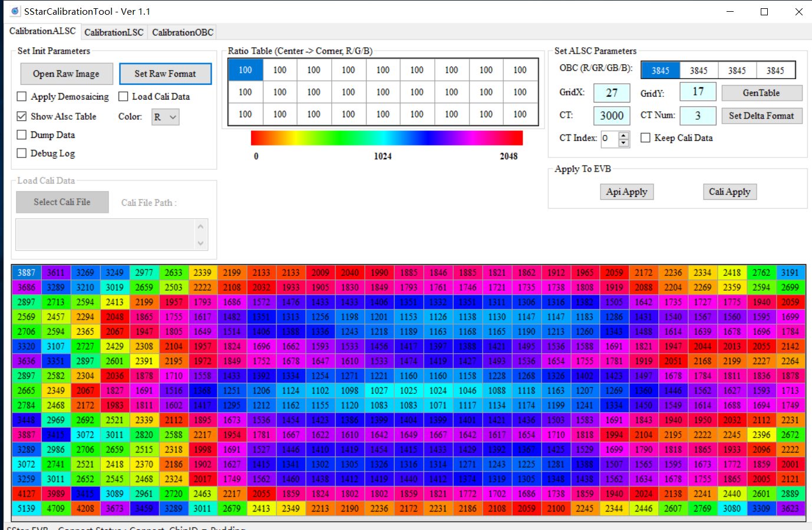The height and width of the screenshot is (530, 812).
Task: Check the Load Cali Data option
Action: (123, 96)
